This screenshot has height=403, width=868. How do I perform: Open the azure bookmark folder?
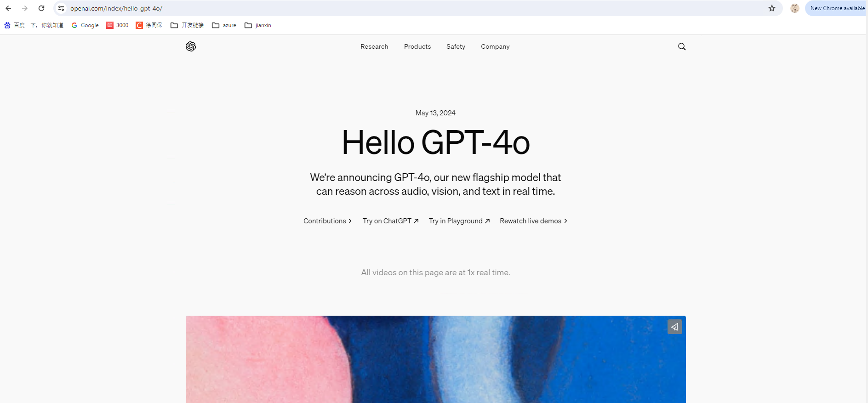coord(224,25)
